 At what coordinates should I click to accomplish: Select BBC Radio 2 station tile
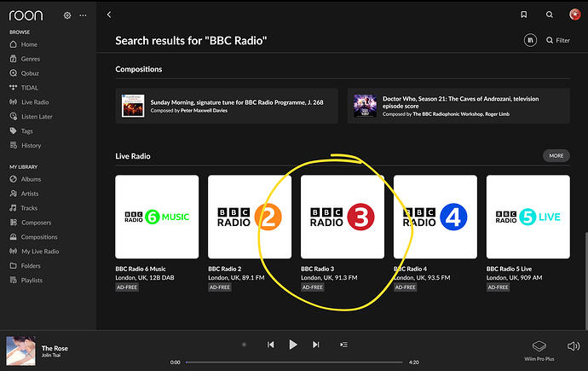(250, 217)
